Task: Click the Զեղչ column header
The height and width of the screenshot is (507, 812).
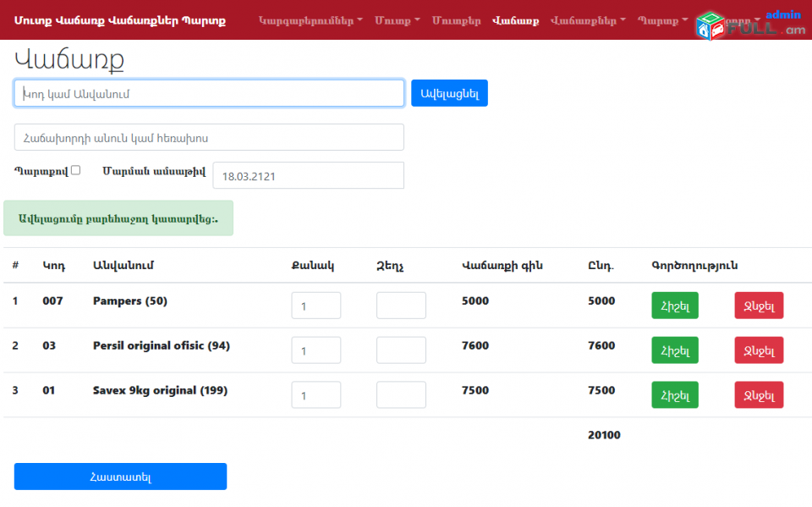Action: click(390, 266)
